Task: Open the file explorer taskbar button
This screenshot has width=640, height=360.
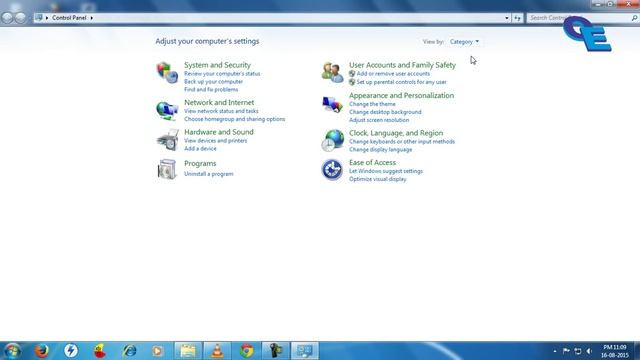Action: pos(188,351)
